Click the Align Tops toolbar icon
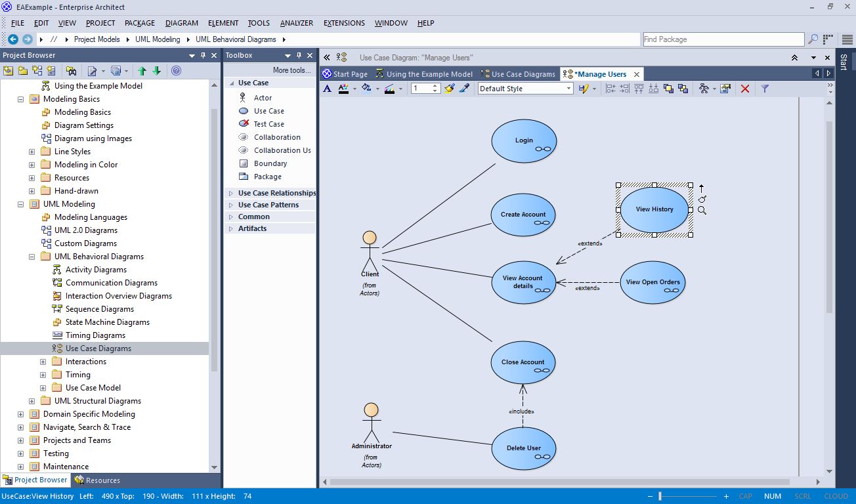The width and height of the screenshot is (856, 504). [639, 89]
